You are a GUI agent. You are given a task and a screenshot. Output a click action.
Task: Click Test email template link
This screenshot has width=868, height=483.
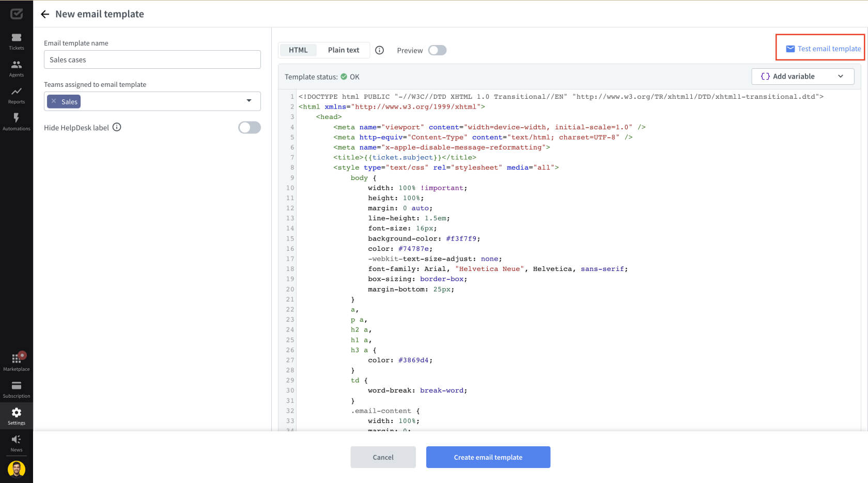point(823,49)
